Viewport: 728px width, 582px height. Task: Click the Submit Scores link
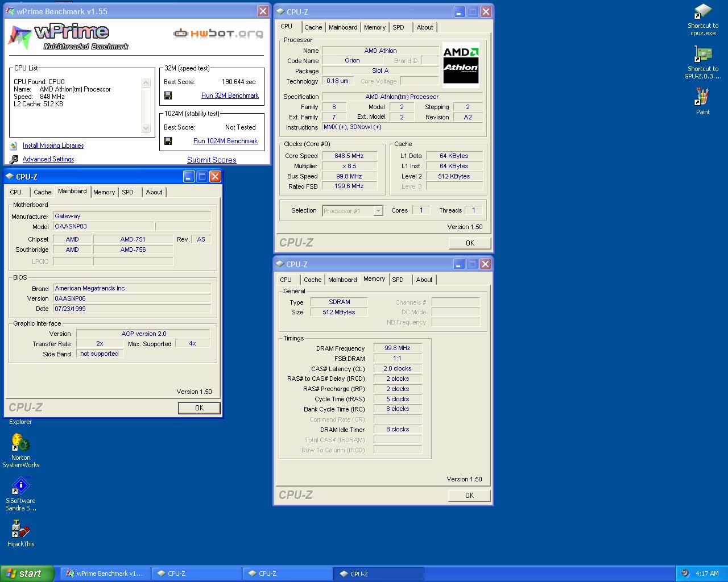click(212, 160)
